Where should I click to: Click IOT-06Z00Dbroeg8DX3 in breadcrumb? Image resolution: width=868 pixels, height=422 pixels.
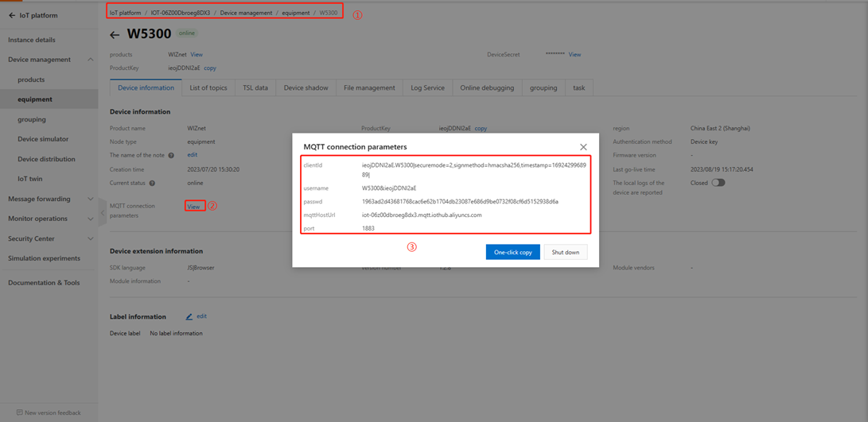coord(181,13)
